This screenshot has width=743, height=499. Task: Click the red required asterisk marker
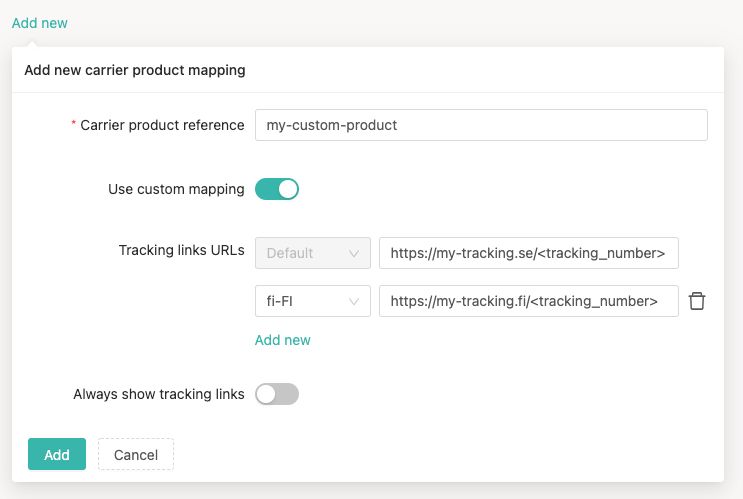pyautogui.click(x=73, y=123)
